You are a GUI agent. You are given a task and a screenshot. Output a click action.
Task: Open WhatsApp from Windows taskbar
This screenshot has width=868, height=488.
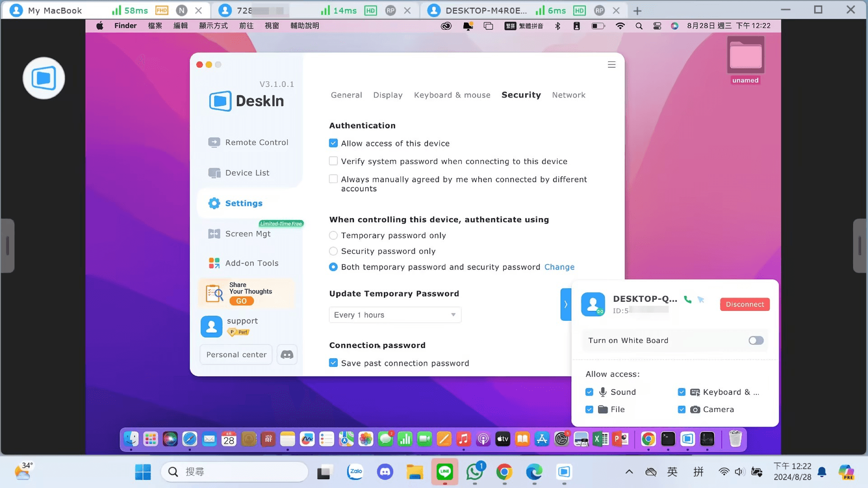(475, 472)
